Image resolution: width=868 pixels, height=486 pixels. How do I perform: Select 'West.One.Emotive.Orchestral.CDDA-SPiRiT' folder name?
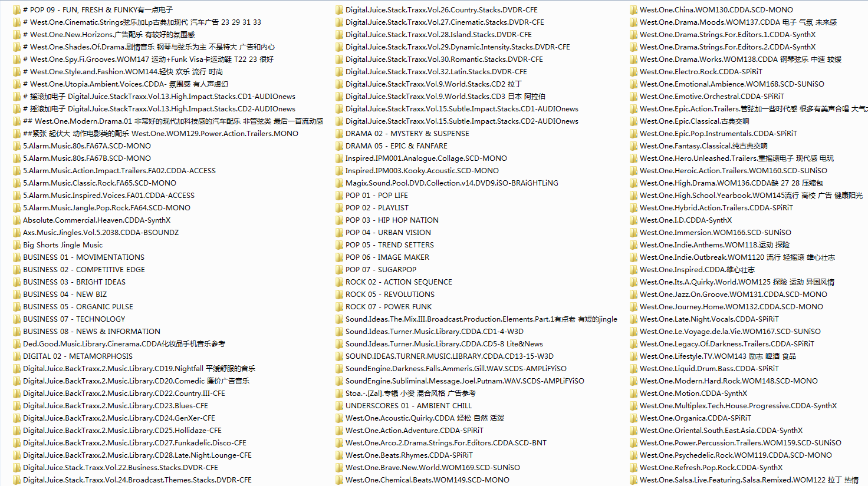pyautogui.click(x=712, y=97)
